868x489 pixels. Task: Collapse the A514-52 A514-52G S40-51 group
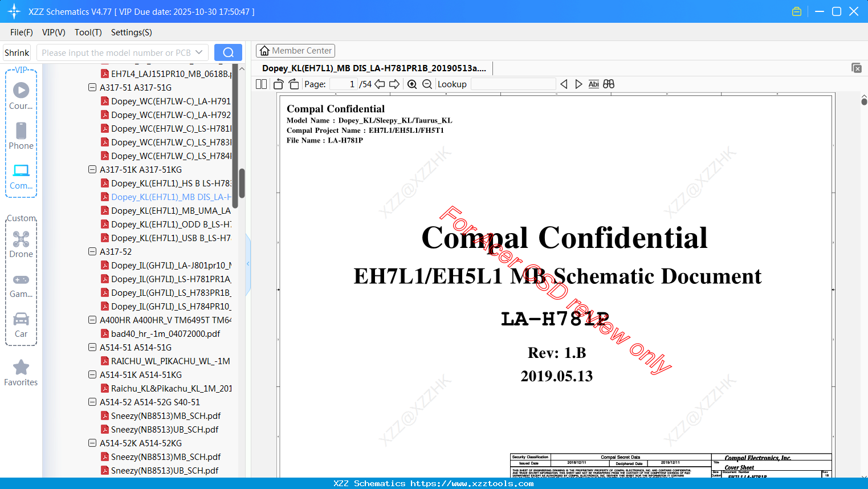point(92,402)
